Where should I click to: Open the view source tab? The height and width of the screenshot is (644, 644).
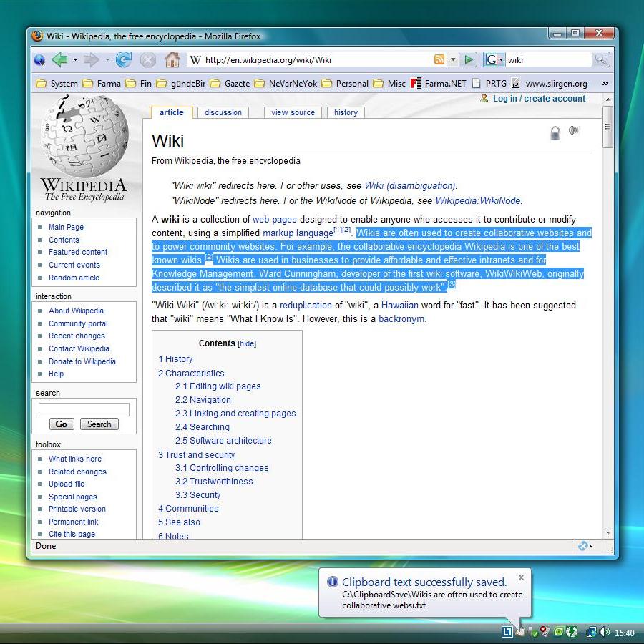293,112
